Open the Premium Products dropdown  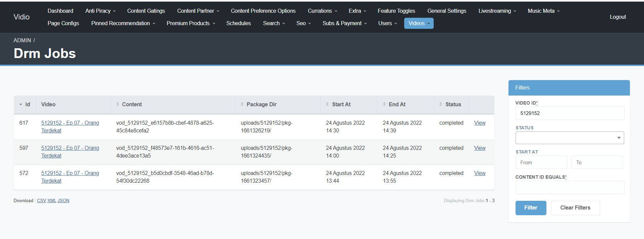click(191, 23)
